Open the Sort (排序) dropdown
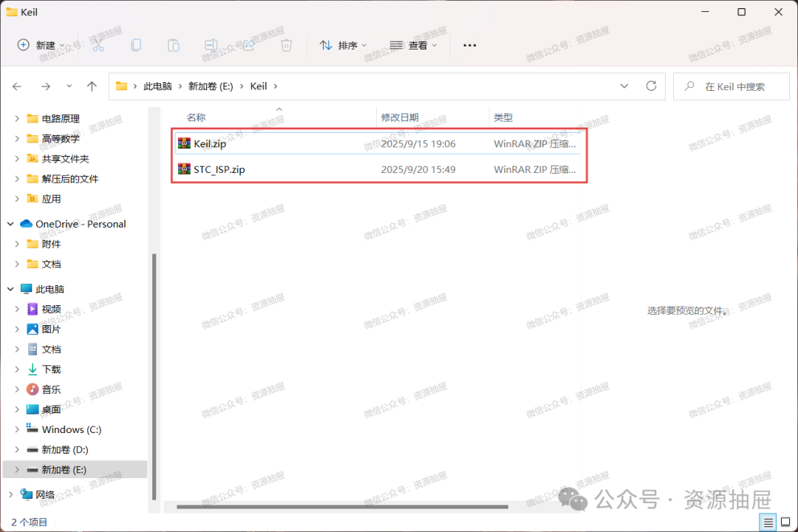This screenshot has height=532, width=798. 343,45
